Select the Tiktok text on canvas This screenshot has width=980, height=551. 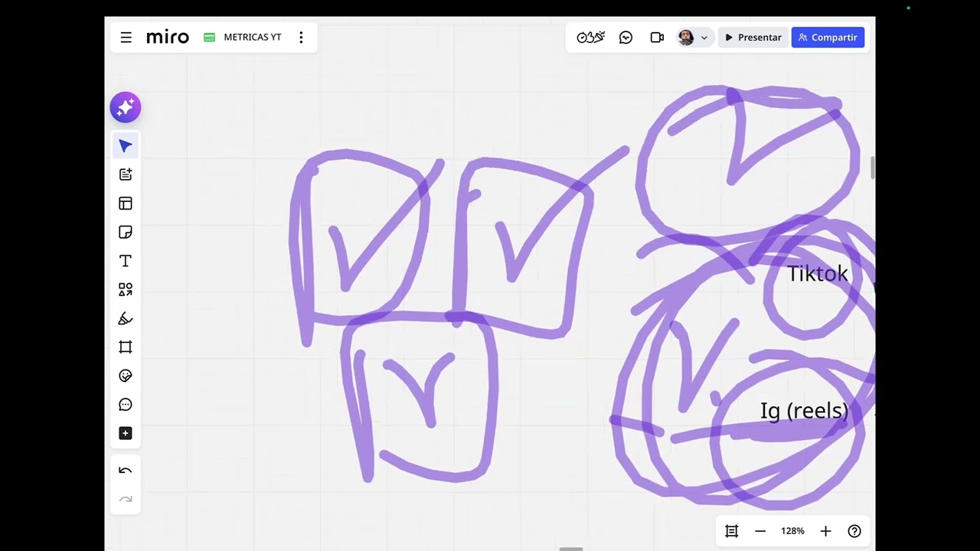pos(818,274)
